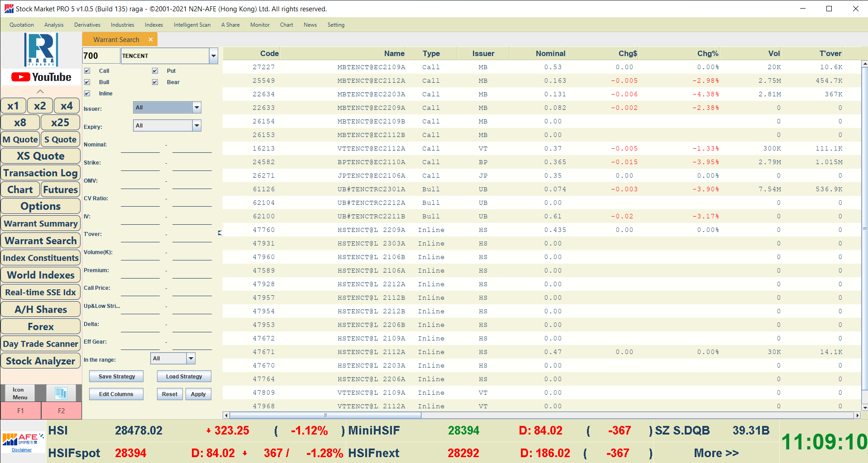Open the Issuer dropdown
The image size is (868, 463).
click(x=196, y=108)
